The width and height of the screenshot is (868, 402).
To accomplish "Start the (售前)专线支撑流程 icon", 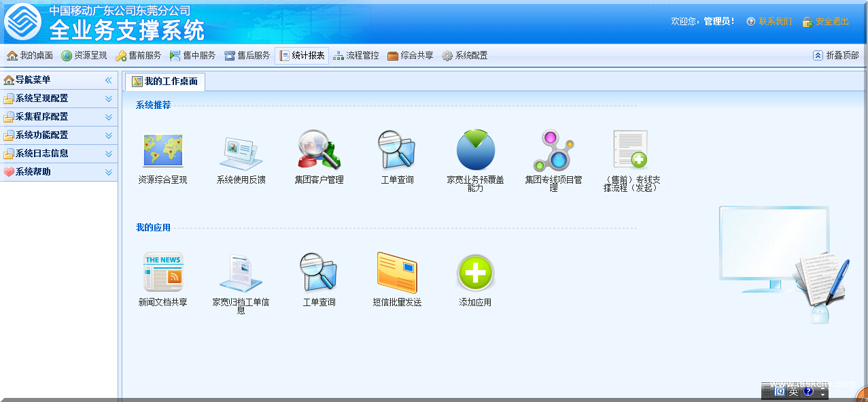I will pos(631,150).
